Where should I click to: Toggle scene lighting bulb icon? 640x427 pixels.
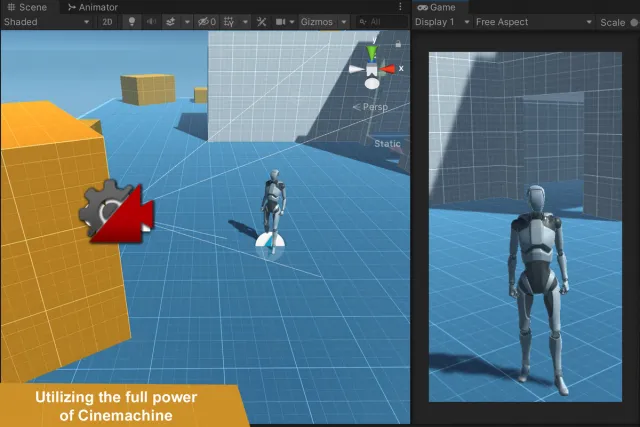click(131, 22)
